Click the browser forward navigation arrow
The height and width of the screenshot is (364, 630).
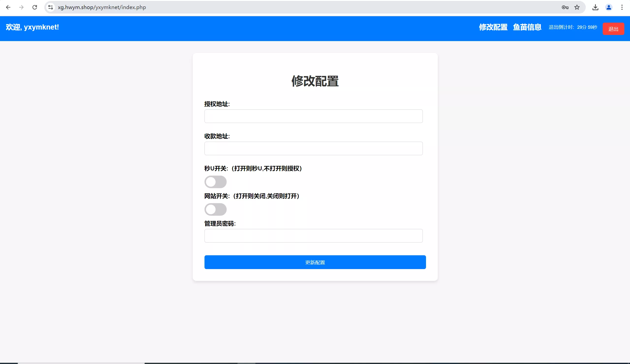pos(21,7)
